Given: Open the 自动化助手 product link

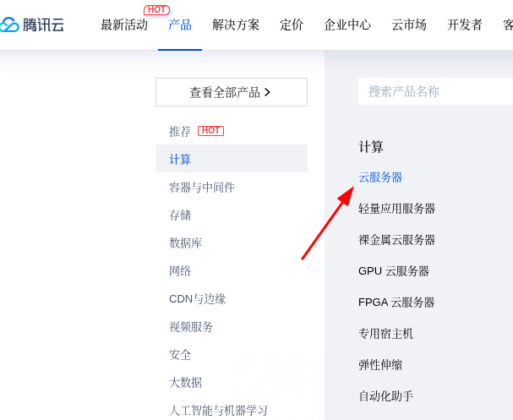Looking at the screenshot, I should point(385,396).
